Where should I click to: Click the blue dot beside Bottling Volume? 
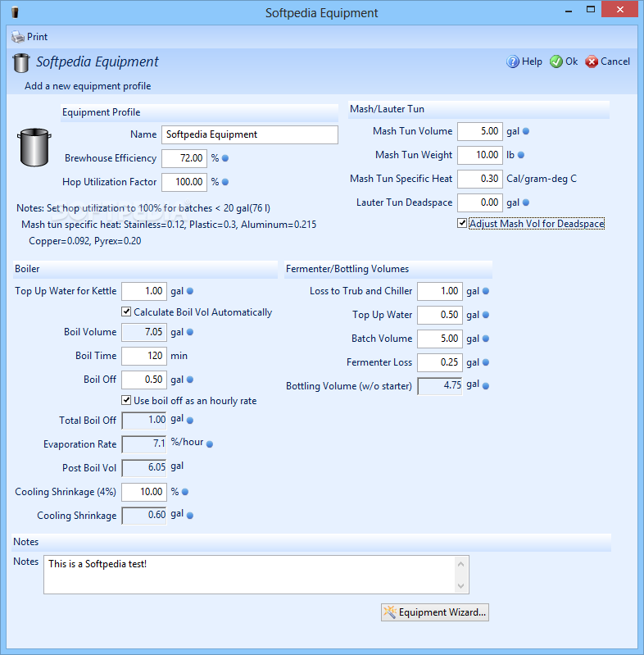pos(486,386)
